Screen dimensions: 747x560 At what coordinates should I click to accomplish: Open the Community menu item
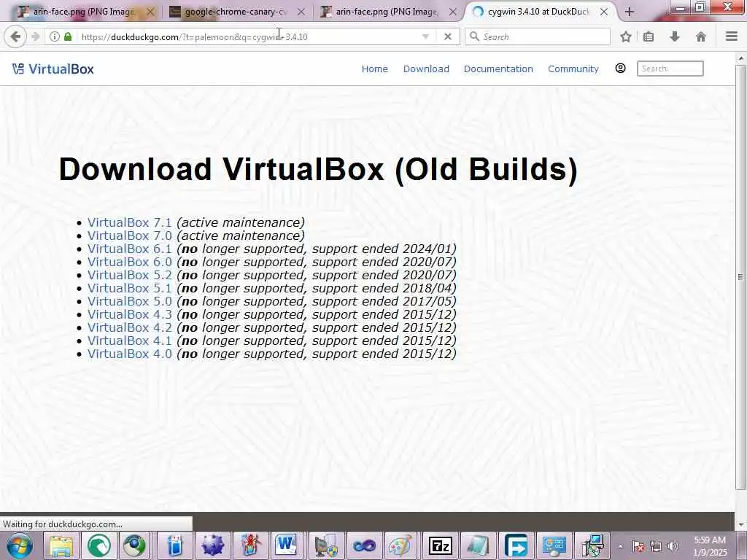tap(573, 69)
